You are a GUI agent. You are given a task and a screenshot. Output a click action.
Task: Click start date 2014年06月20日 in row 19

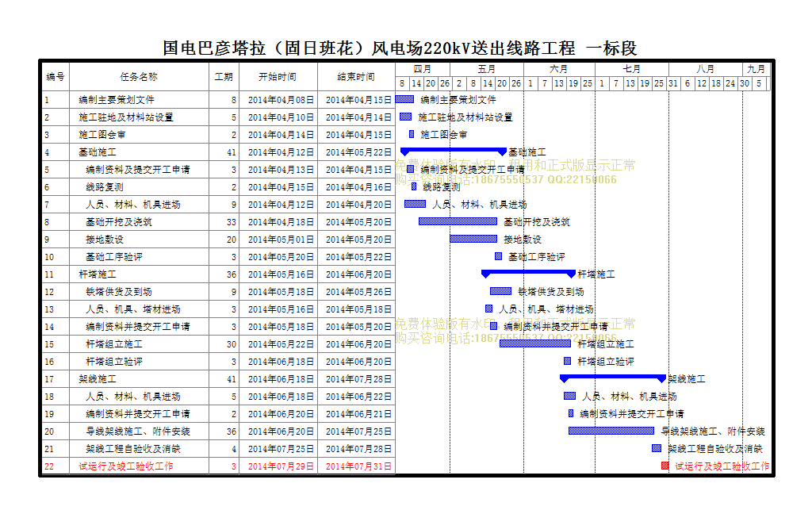pos(281,414)
